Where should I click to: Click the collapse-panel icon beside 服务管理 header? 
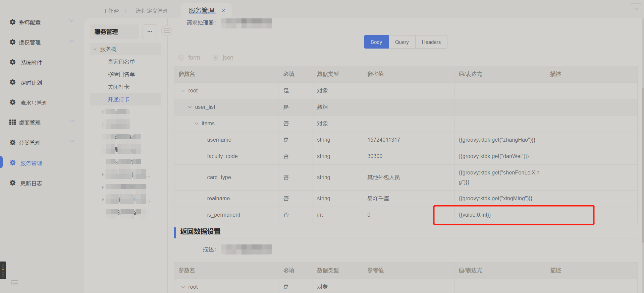tap(167, 31)
